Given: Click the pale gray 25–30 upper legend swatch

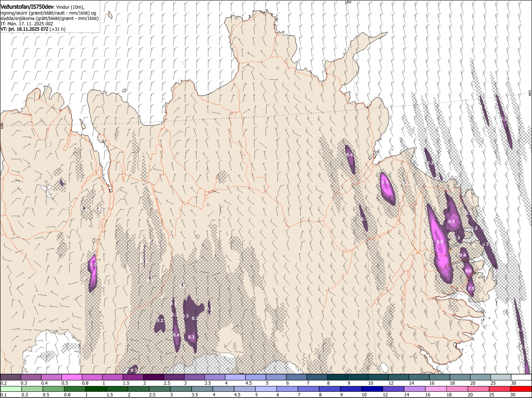Looking at the screenshot, I should 501,377.
